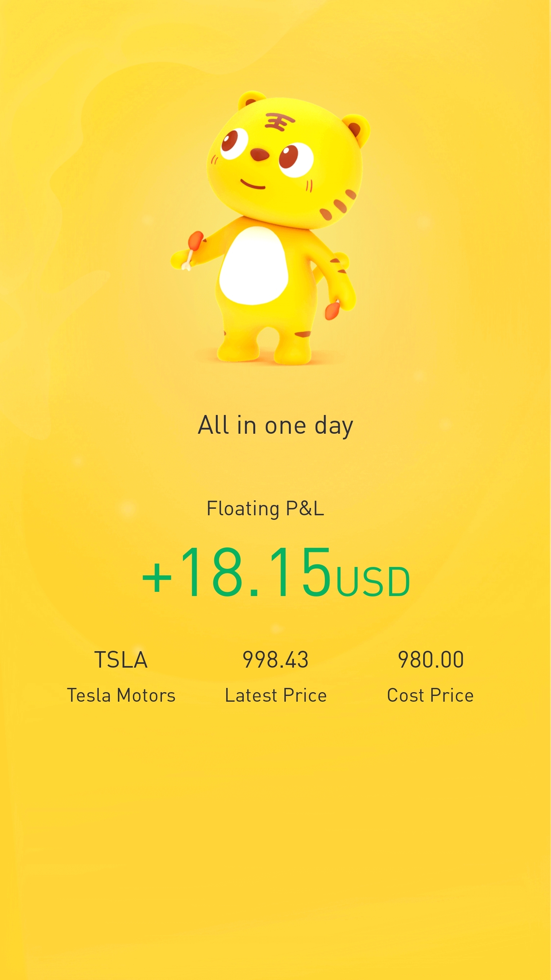Click the Tesla Motors company name
Screen dimensions: 551x980
[121, 695]
